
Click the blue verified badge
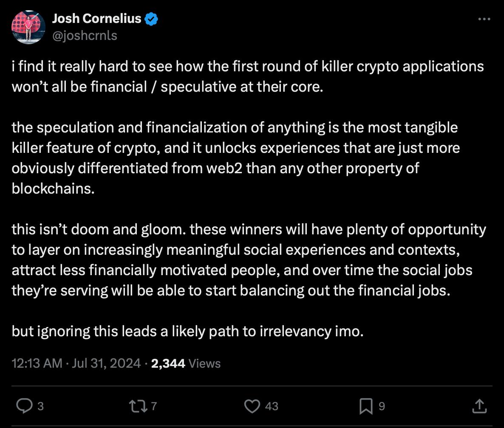click(151, 19)
